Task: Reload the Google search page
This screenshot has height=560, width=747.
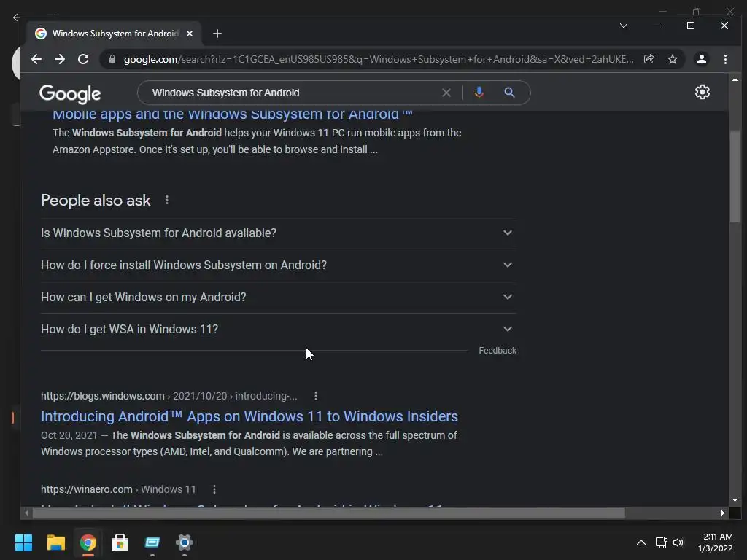Action: [x=83, y=59]
